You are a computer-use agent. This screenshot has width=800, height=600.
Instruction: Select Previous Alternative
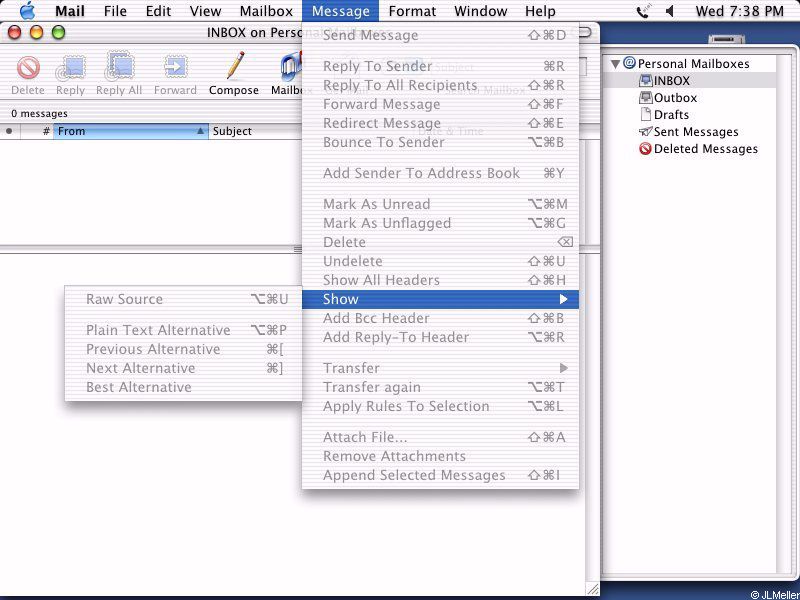(x=183, y=349)
